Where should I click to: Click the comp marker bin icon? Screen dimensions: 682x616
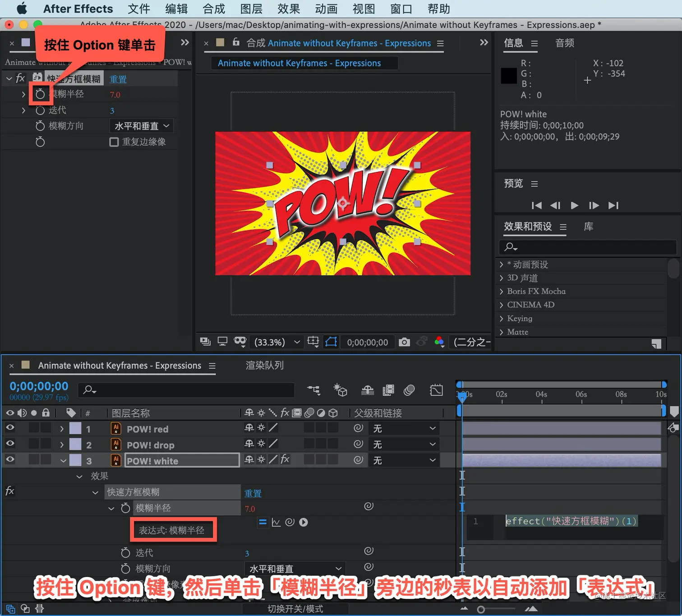tap(674, 412)
